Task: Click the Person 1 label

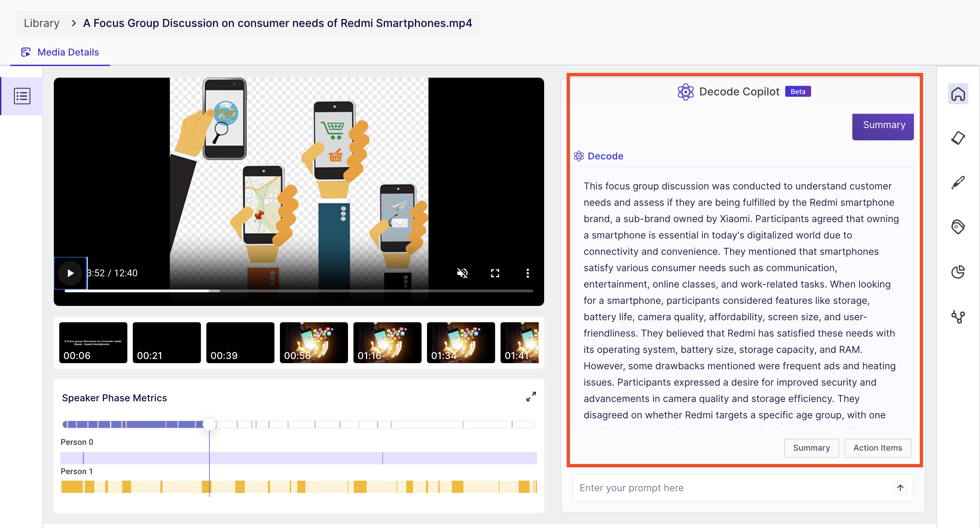Action: pos(77,471)
